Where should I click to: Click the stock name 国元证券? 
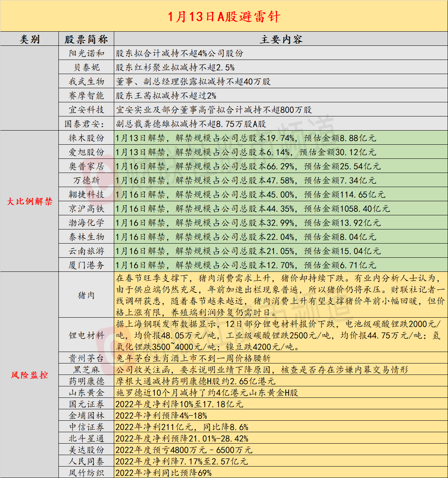[x=86, y=404]
